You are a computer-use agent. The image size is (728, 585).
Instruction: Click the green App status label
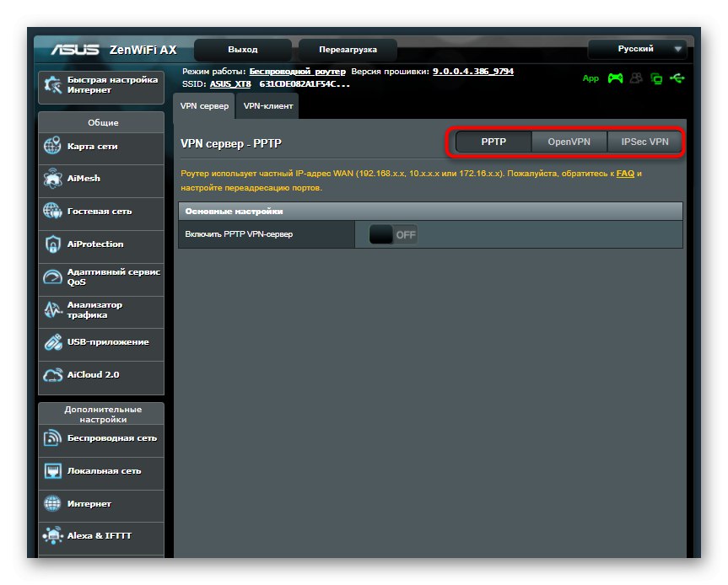590,78
